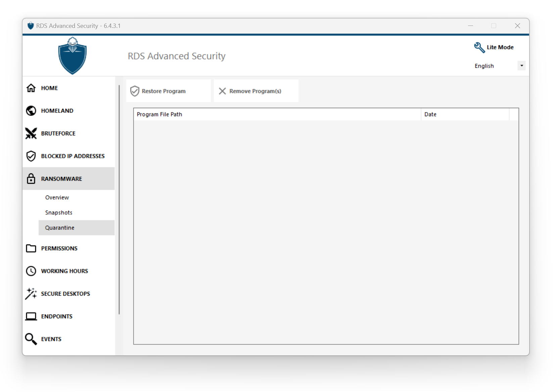Click the Restore Program shield icon
The width and height of the screenshot is (555, 392).
pos(135,91)
